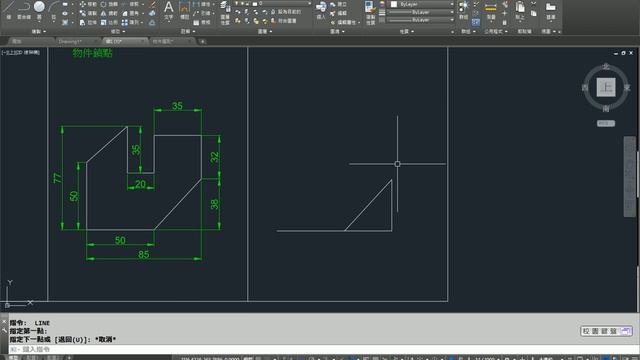Toggle the layer lock icon

pyautogui.click(x=248, y=3)
